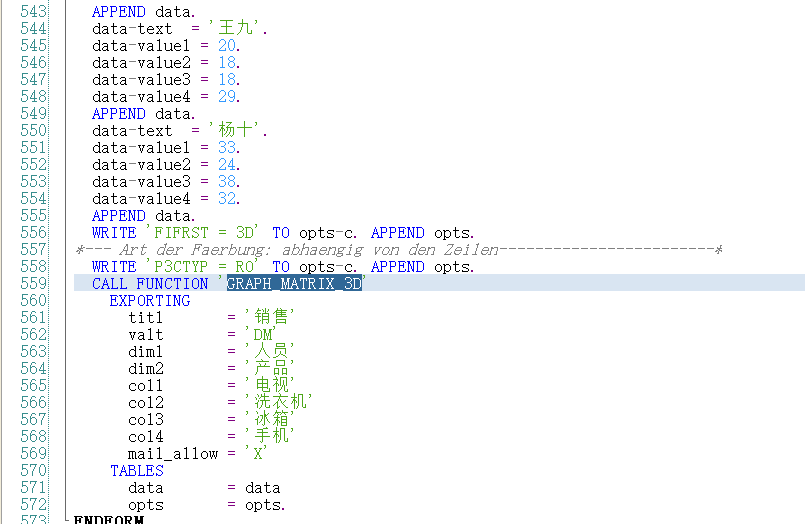Click line number 559 in gutter
This screenshot has height=524, width=805.
pos(33,283)
